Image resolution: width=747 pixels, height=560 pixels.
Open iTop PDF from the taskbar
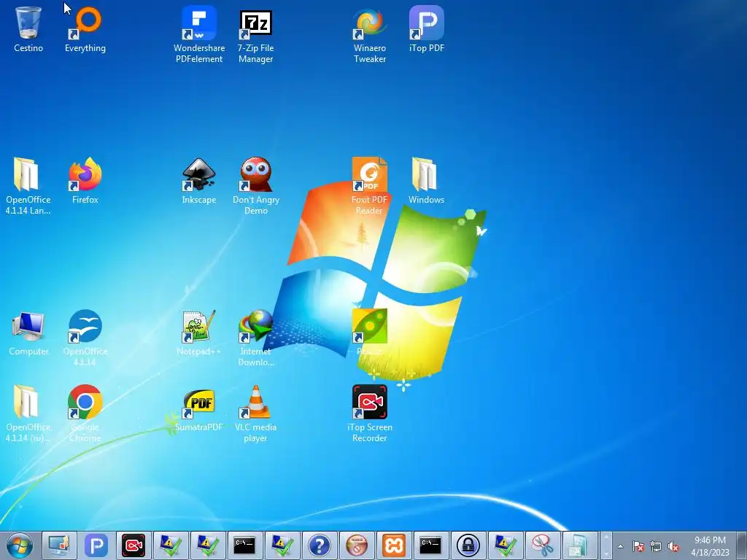click(97, 545)
